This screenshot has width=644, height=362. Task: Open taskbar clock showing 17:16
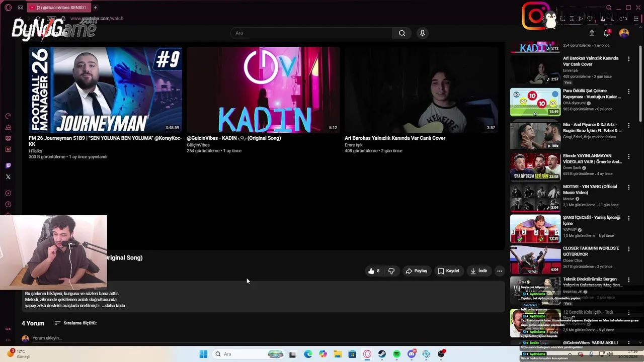[628, 354]
